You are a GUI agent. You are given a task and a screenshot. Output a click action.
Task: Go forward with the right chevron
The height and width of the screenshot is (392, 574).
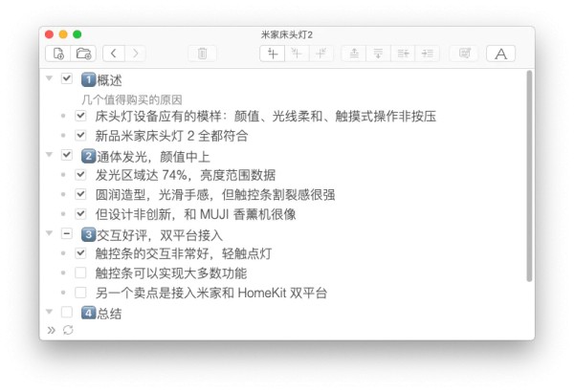(136, 54)
